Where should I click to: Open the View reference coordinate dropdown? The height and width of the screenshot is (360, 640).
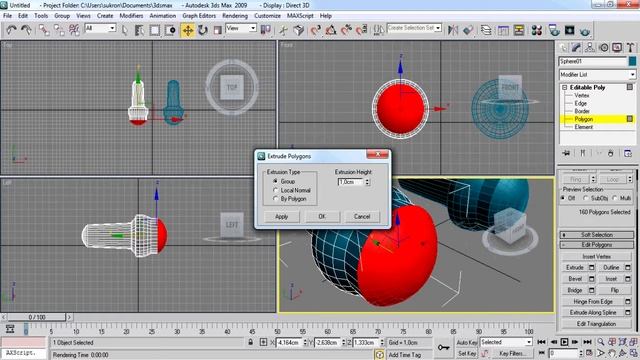[241, 28]
